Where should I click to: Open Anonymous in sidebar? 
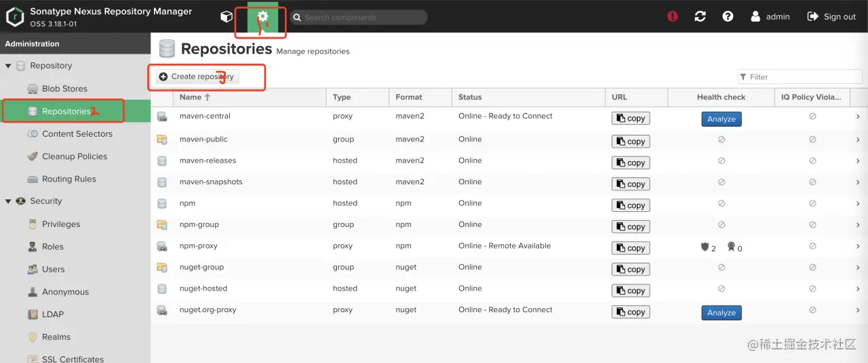click(x=65, y=292)
